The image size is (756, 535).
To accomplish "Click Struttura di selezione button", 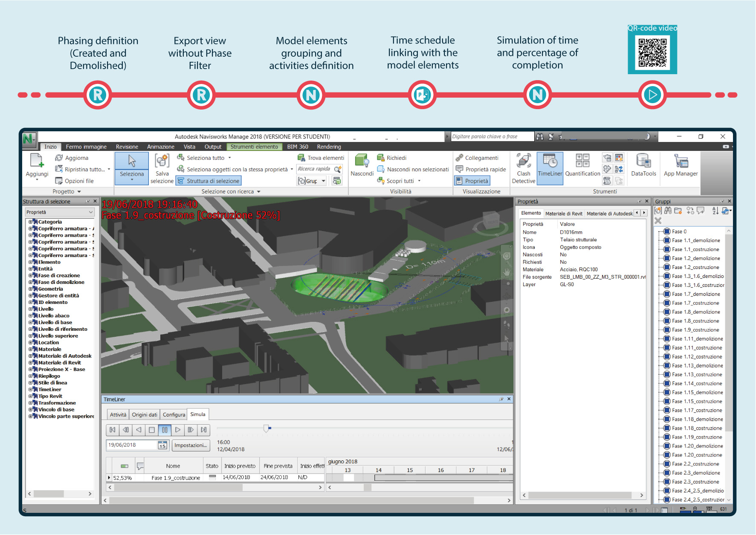I will pos(209,181).
